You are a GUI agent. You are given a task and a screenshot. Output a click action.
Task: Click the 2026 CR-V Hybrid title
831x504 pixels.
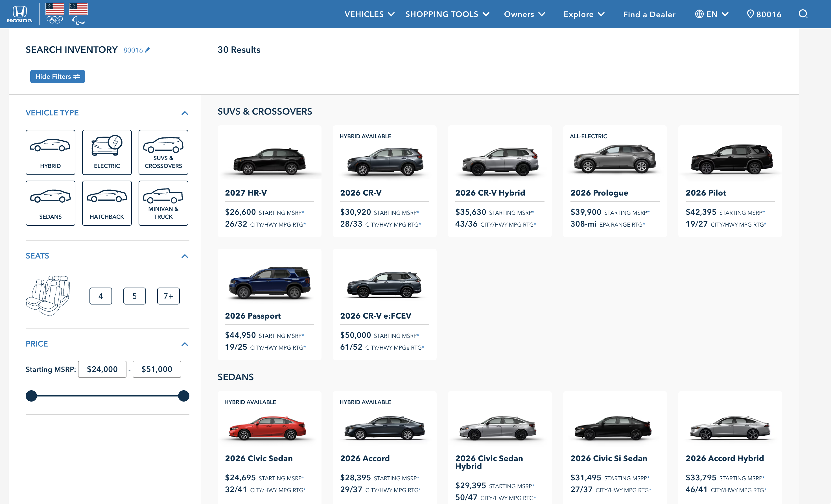pyautogui.click(x=490, y=193)
